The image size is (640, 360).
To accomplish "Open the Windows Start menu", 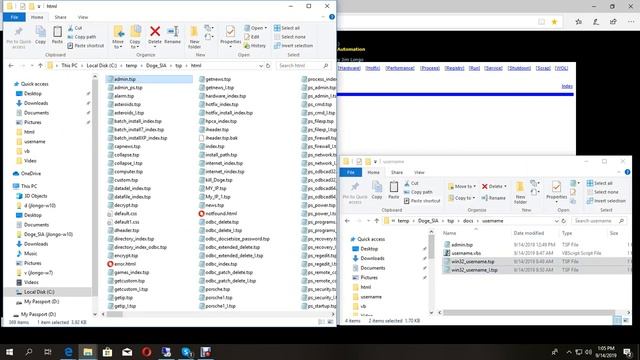I will pyautogui.click(x=9, y=351).
